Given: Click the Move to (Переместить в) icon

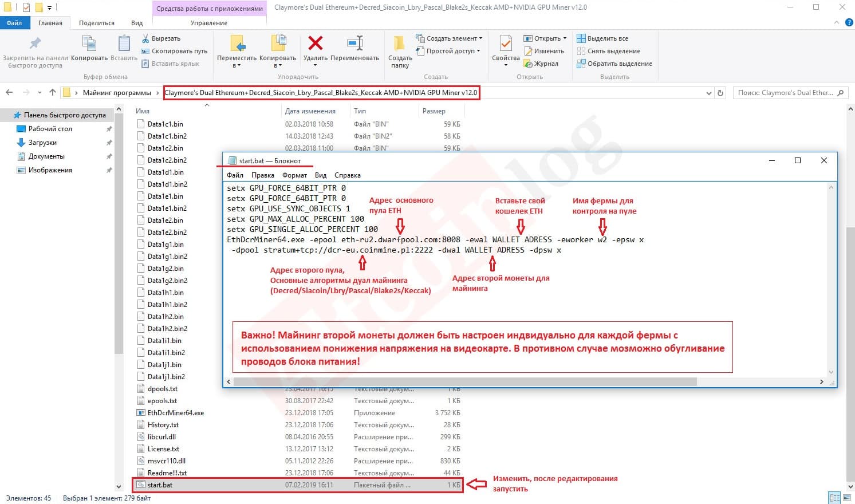Looking at the screenshot, I should point(237,44).
